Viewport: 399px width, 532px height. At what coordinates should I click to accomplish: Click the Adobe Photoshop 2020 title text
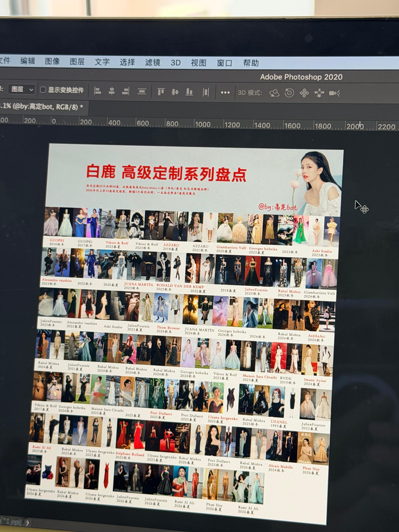point(301,77)
